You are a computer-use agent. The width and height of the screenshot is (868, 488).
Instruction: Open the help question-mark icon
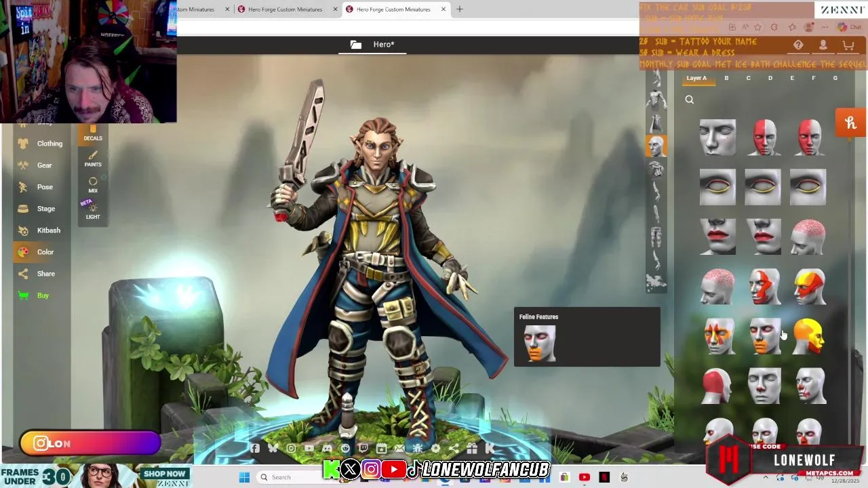coord(798,45)
